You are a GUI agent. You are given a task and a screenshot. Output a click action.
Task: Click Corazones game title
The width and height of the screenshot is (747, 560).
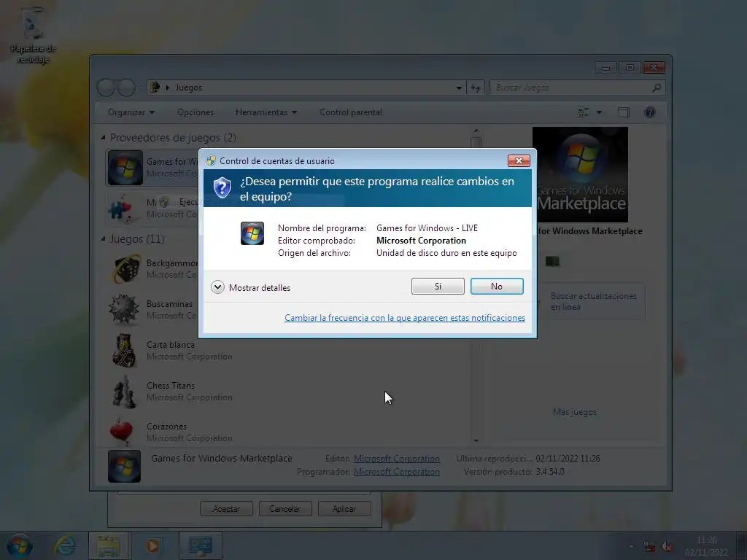[167, 427]
